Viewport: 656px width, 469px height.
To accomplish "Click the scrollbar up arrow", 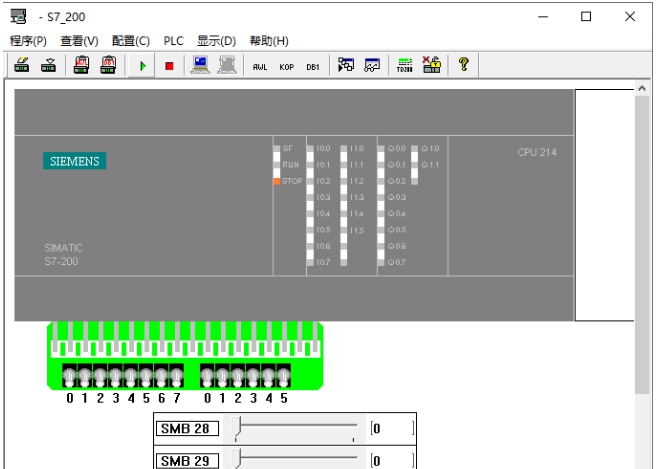I will coord(641,88).
